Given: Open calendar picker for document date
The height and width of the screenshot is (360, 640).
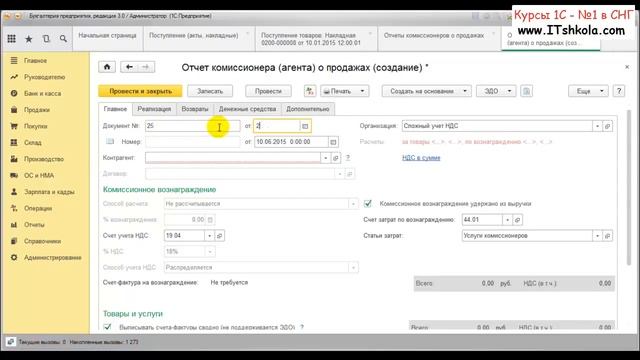Looking at the screenshot, I should tap(305, 126).
